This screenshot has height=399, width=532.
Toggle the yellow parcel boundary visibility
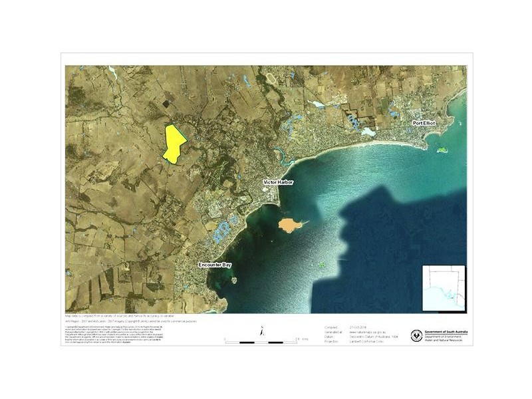pyautogui.click(x=174, y=142)
